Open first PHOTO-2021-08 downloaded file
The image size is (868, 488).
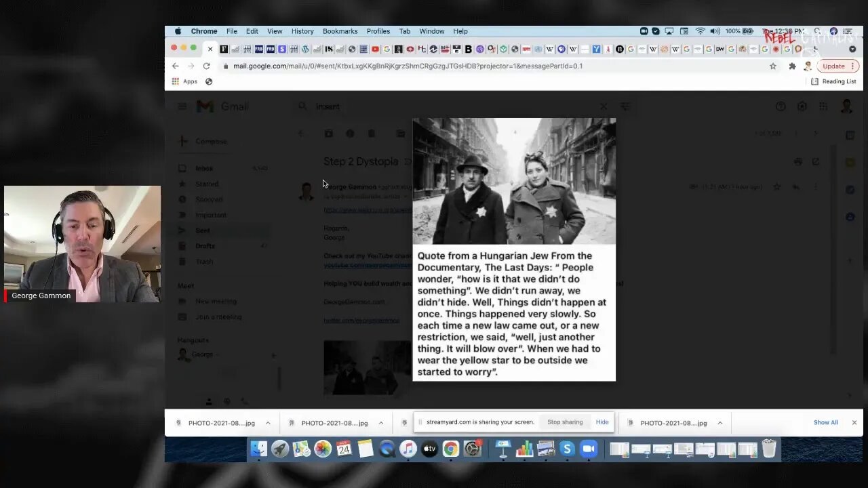(x=221, y=423)
